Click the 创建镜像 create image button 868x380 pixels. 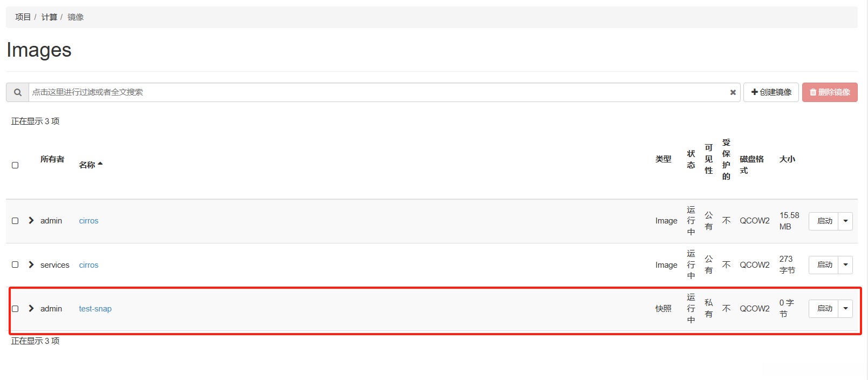[771, 92]
